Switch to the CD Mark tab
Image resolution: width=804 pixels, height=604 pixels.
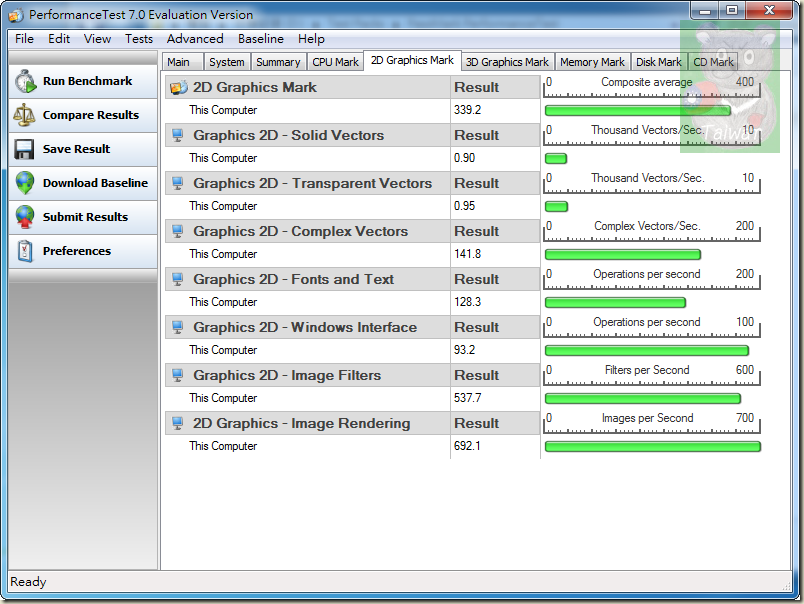(713, 62)
